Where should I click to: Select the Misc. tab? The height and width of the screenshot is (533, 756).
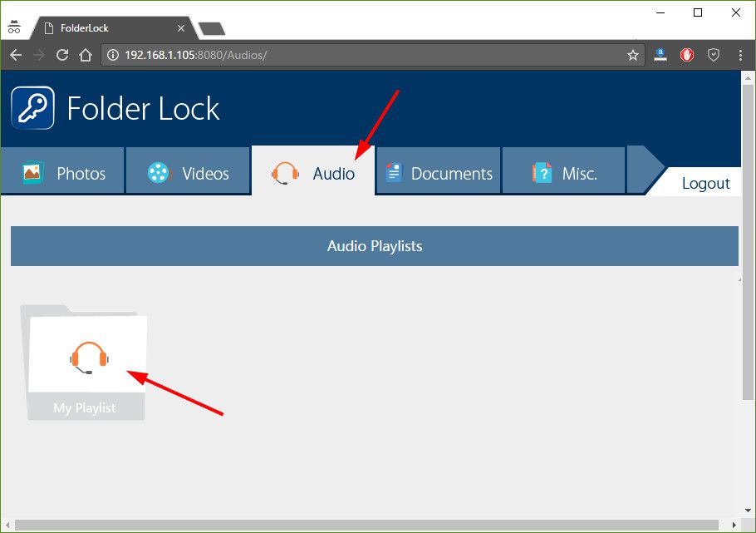563,171
